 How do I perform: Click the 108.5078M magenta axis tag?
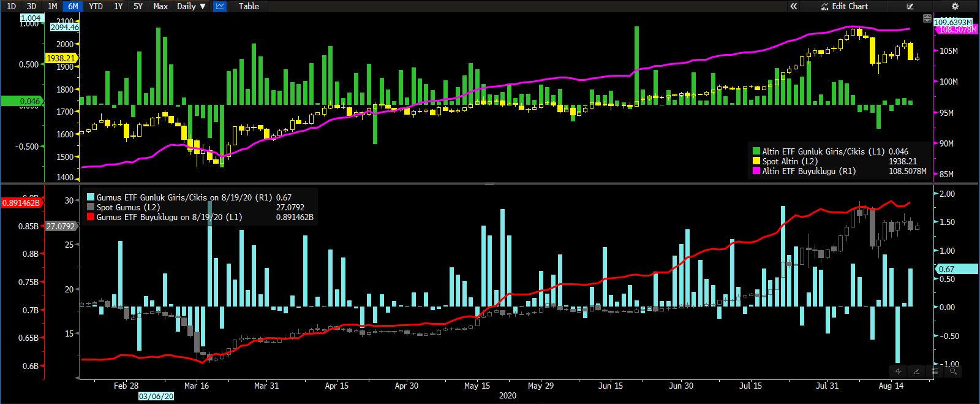click(x=957, y=29)
